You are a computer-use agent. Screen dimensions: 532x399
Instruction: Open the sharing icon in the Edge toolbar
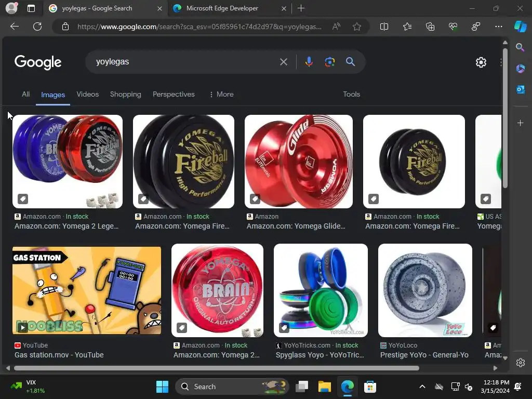(476, 26)
